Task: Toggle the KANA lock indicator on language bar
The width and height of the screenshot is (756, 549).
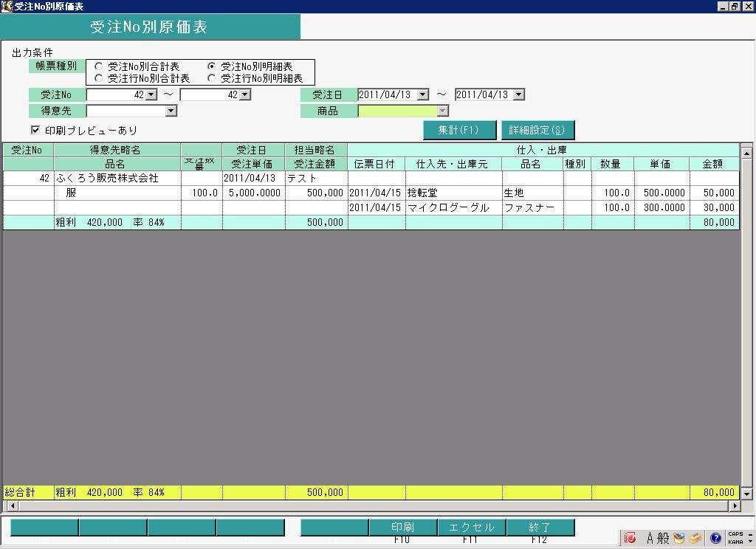Action: pos(735,542)
